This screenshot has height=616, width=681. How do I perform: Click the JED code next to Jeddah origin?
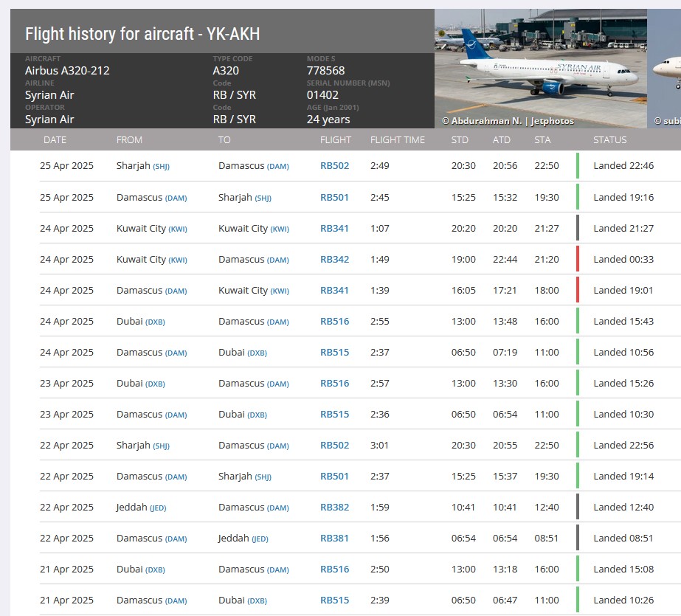click(158, 508)
